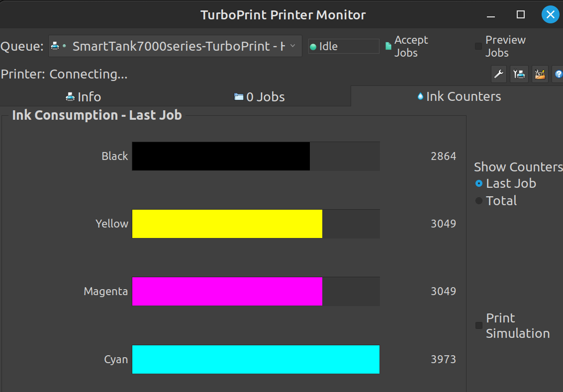Screen dimensions: 563x392
Task: Click the printer icon in Queue selector
Action: click(55, 46)
